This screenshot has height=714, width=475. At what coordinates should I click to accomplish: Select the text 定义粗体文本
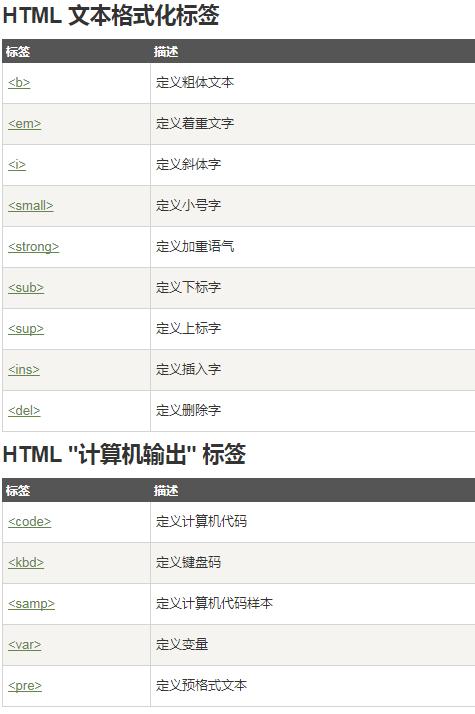pyautogui.click(x=195, y=82)
